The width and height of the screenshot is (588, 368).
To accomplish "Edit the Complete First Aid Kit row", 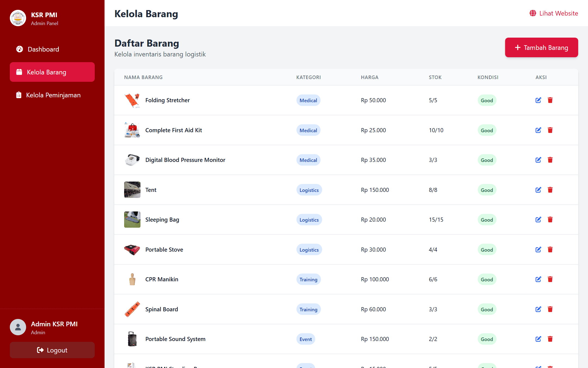I will pos(538,130).
